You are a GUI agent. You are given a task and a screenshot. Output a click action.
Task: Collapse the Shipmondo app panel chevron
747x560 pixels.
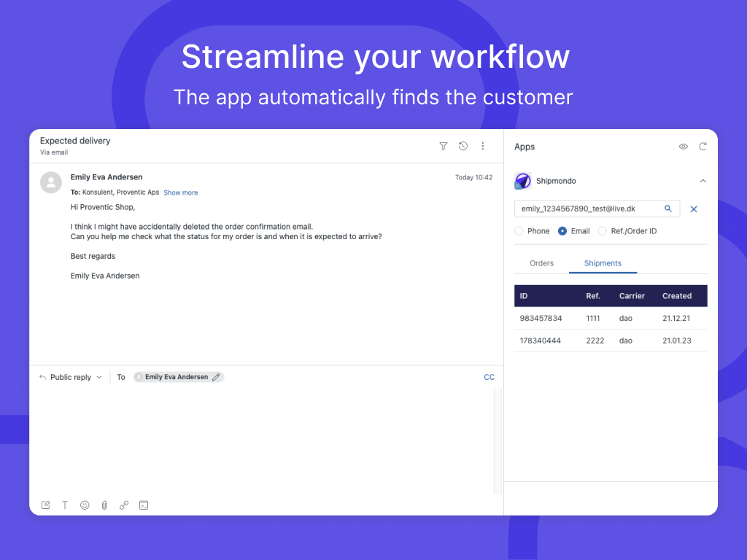(x=703, y=181)
